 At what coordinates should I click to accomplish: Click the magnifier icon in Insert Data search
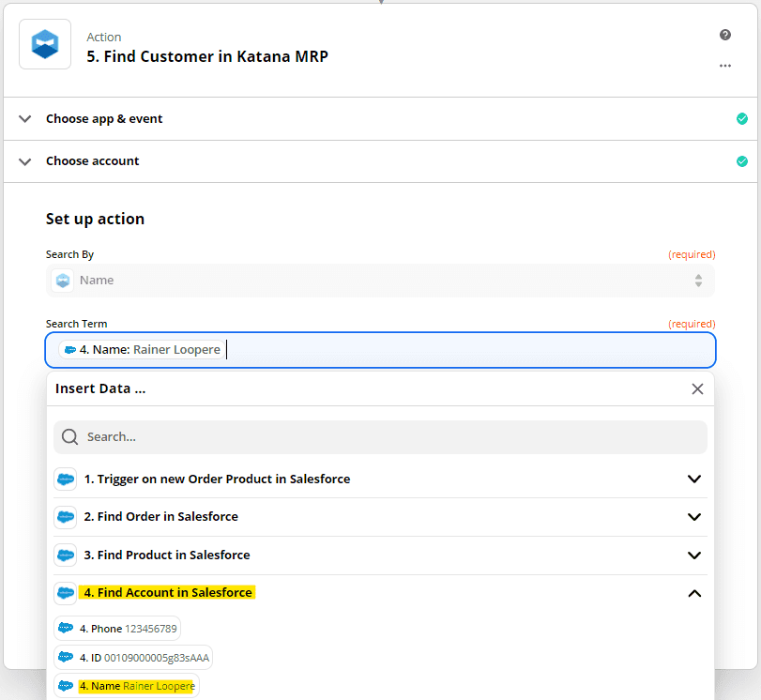pos(69,437)
